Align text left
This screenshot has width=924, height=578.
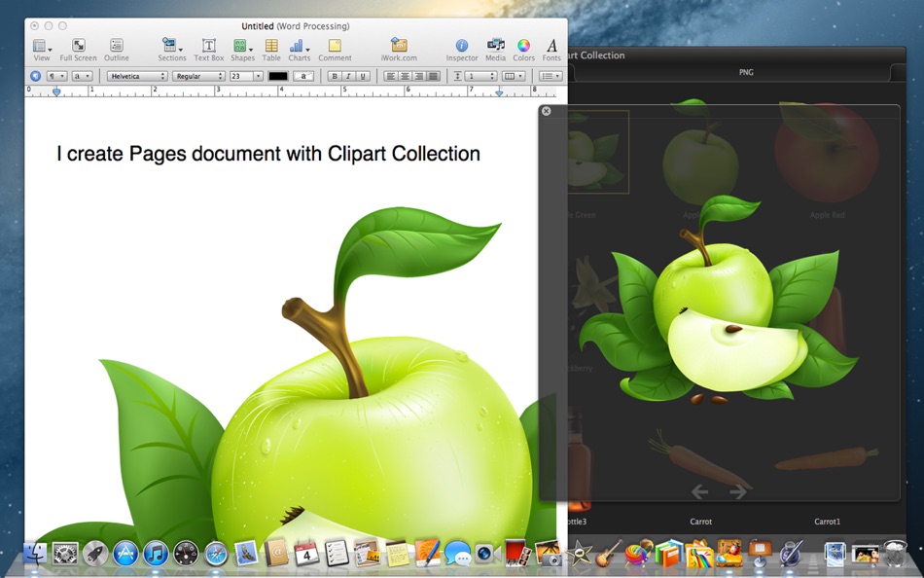coord(391,76)
